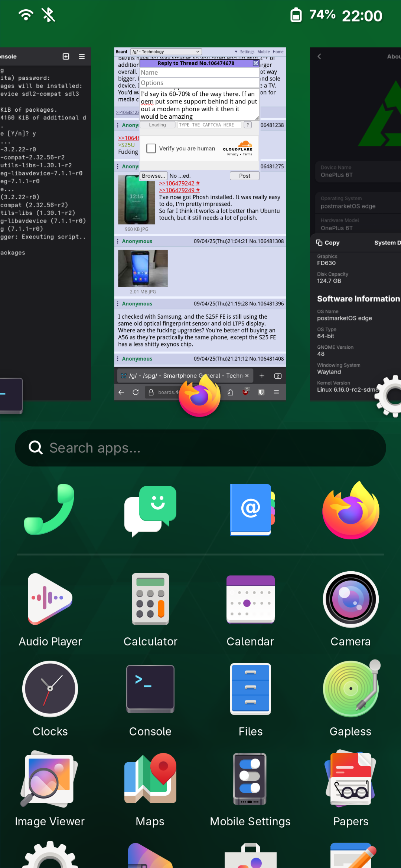Open the hamburger menu in Console window

(x=82, y=56)
